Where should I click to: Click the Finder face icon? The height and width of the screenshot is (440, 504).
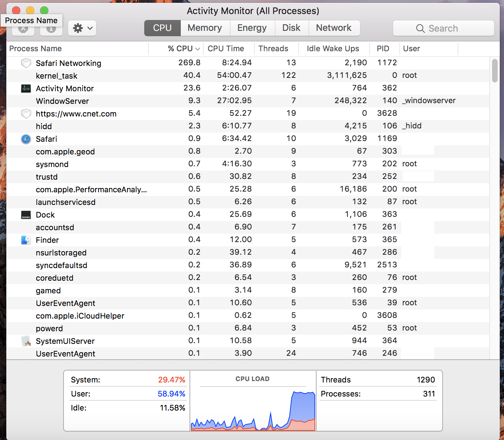(26, 240)
